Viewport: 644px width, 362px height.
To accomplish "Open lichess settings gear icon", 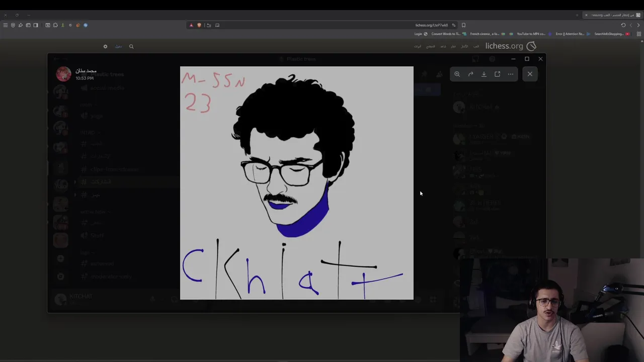I will [105, 46].
